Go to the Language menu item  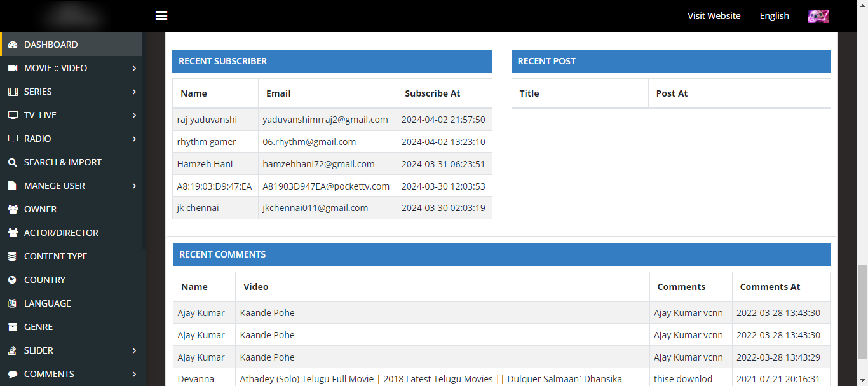click(x=47, y=303)
